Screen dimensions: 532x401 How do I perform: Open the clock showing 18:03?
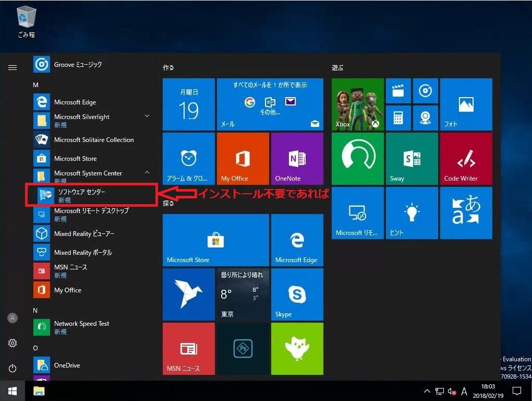pos(488,391)
